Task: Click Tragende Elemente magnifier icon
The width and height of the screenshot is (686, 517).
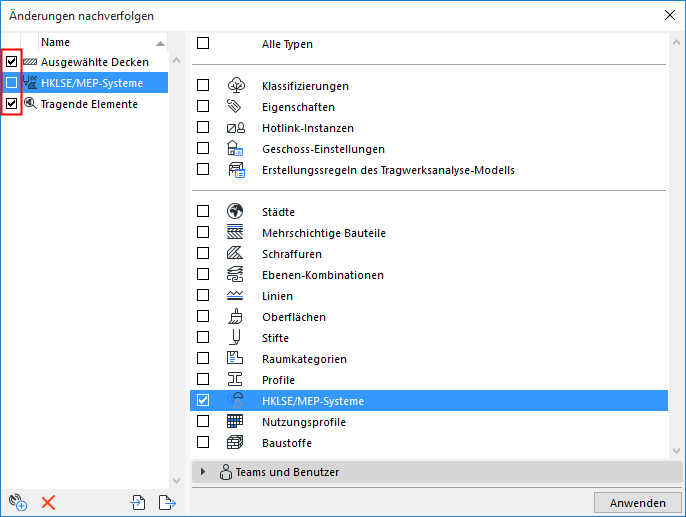Action: click(30, 103)
